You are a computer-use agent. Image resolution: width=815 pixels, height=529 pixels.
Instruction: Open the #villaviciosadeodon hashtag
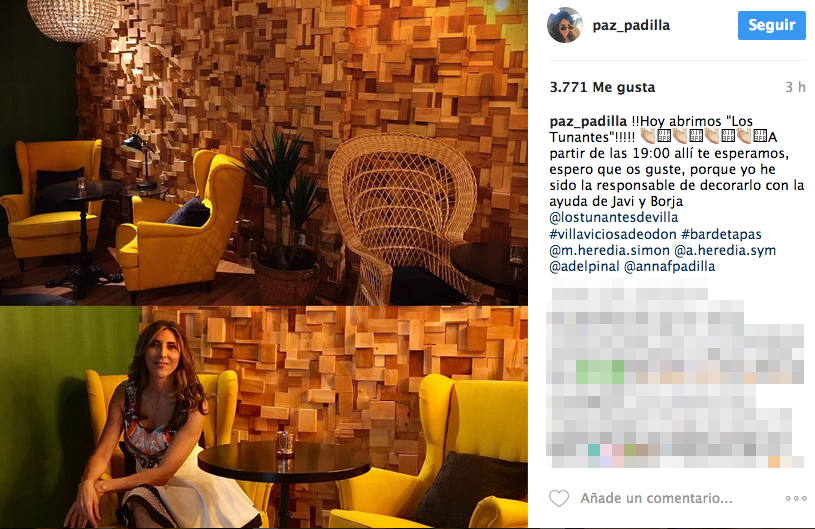coord(613,234)
